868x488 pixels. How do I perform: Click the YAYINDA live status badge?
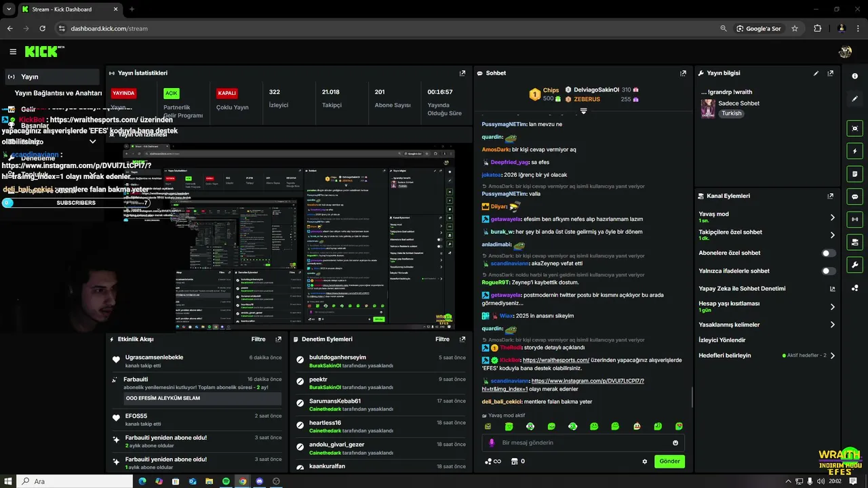123,93
